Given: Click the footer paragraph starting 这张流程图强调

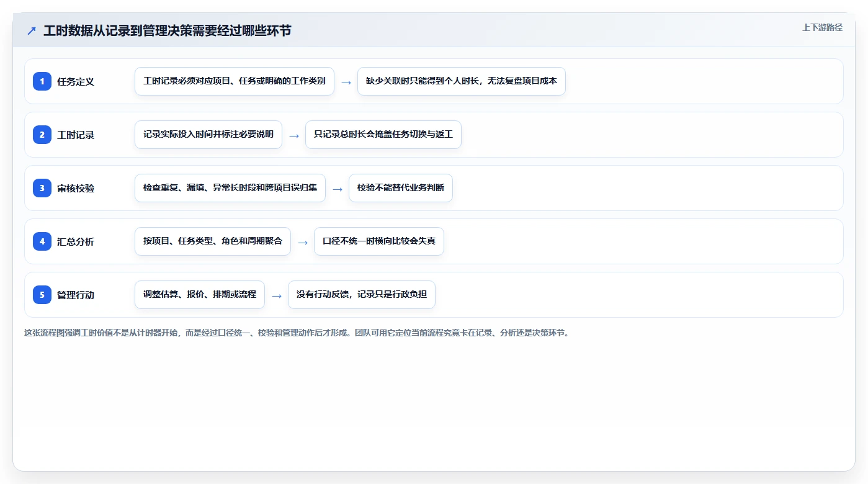Looking at the screenshot, I should click(297, 333).
